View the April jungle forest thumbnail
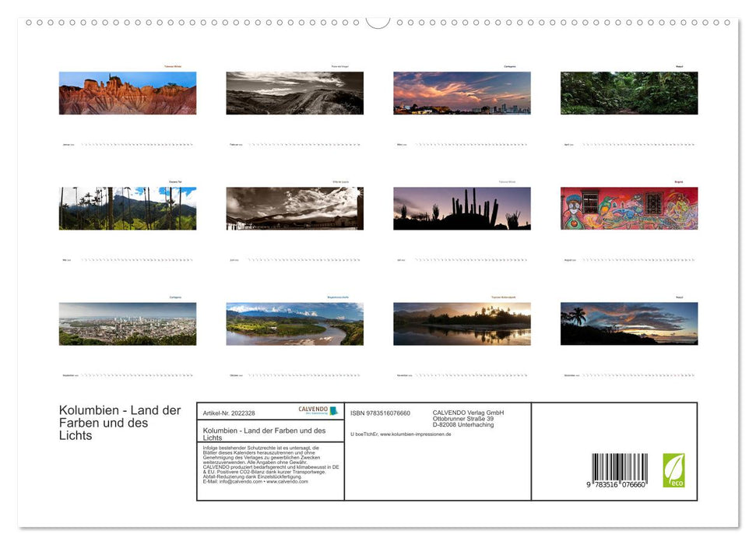The height and width of the screenshot is (545, 756). [628, 93]
